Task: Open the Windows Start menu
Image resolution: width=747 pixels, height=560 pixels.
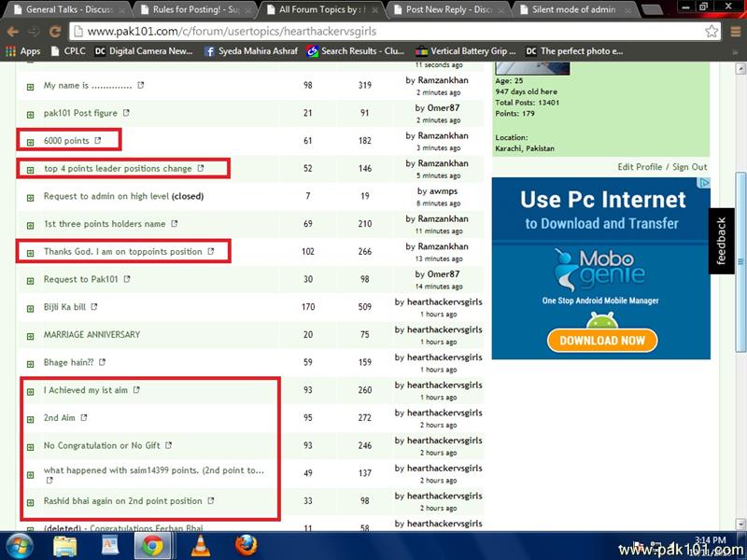Action: [x=21, y=544]
